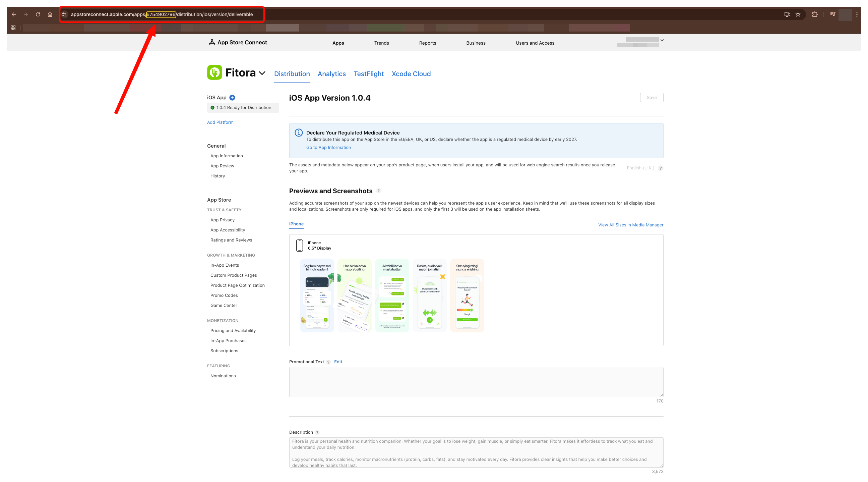Open screenshot 'Har bir kaloriya nazorat qiling'

coord(354,296)
